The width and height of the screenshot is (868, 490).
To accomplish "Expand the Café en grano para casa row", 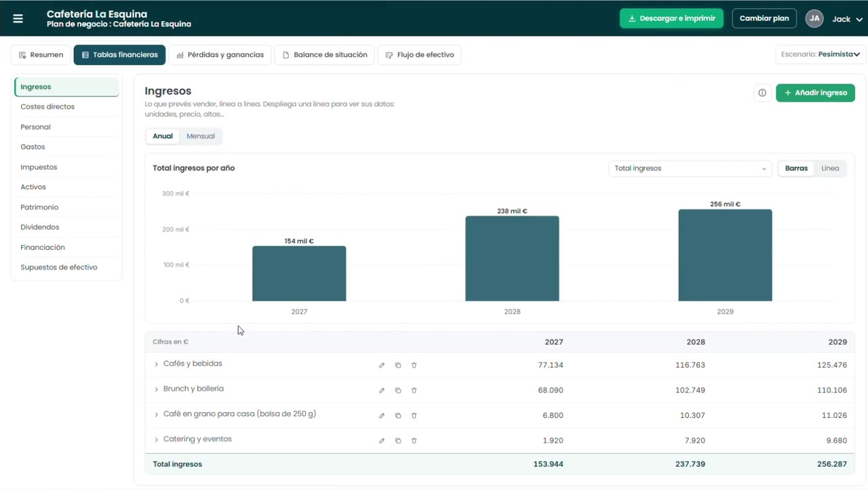I will point(156,415).
